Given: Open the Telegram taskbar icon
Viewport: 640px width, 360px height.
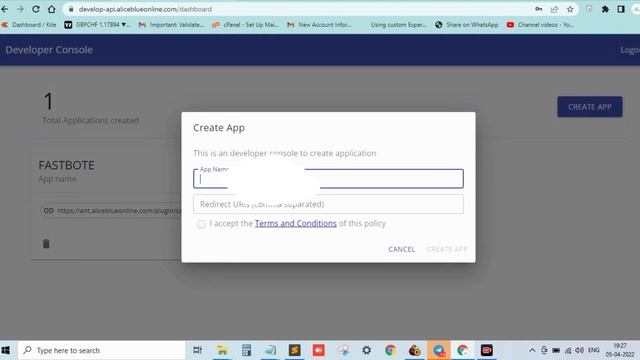Looking at the screenshot, I should point(439,350).
